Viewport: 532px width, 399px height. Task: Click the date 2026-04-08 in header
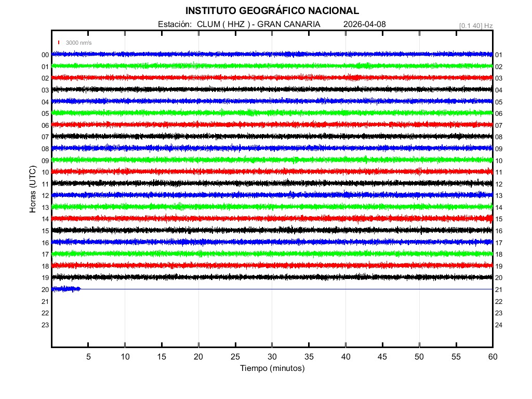365,24
